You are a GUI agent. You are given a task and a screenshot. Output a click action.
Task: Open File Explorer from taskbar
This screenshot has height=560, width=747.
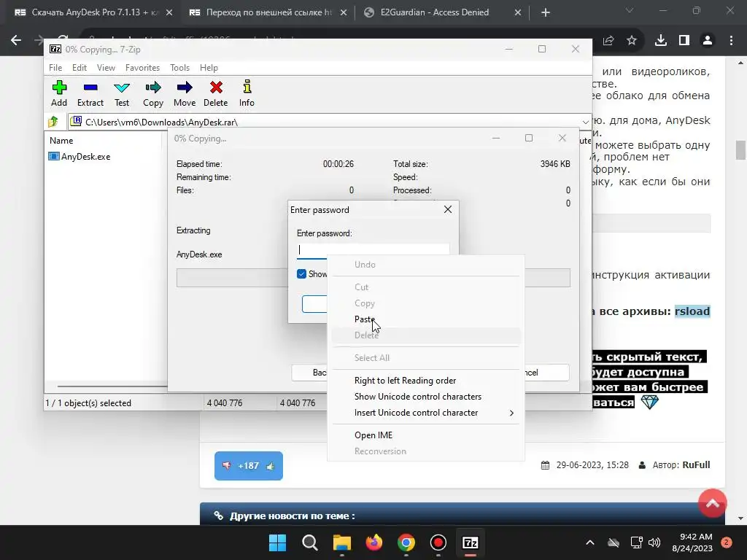341,542
